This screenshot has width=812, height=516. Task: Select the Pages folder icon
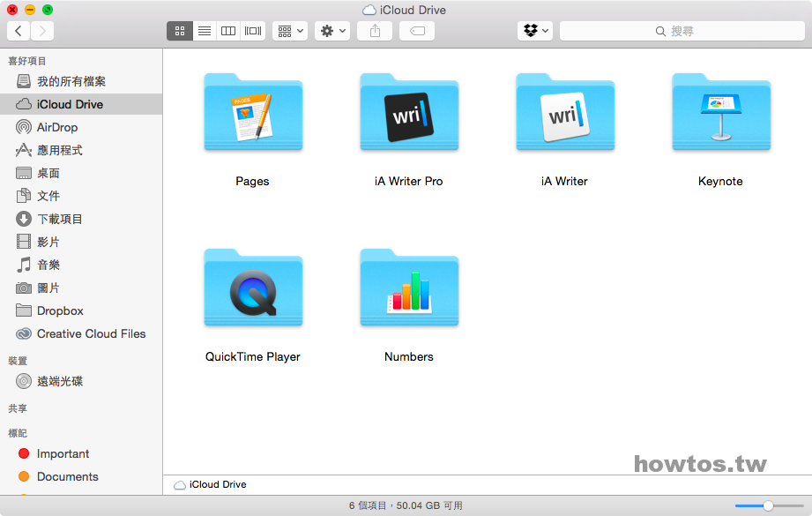[253, 112]
